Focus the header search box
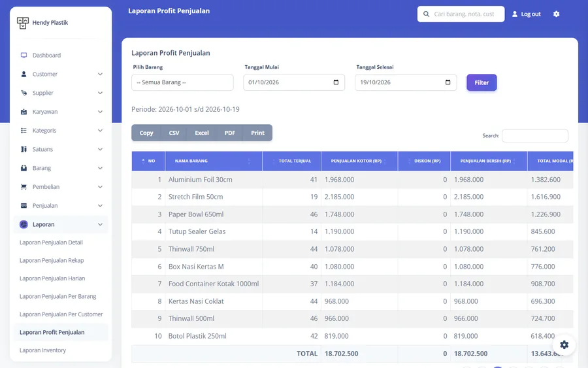588x368 pixels. tap(461, 14)
